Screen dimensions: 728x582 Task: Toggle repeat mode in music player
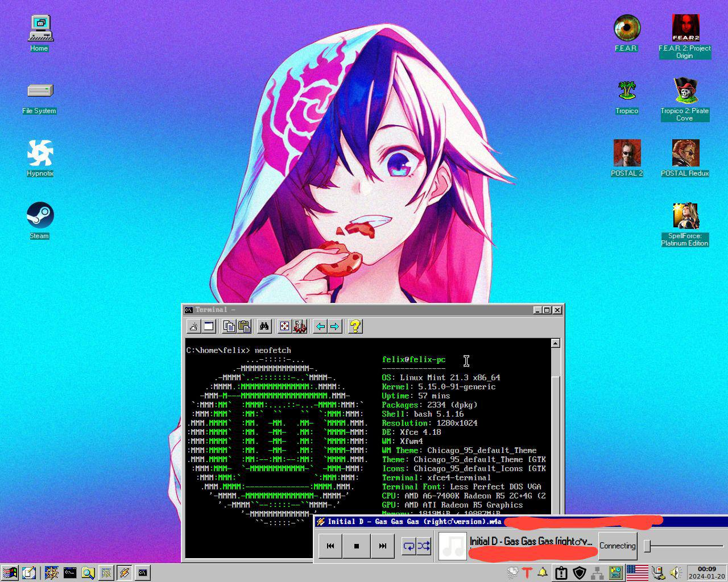click(408, 546)
